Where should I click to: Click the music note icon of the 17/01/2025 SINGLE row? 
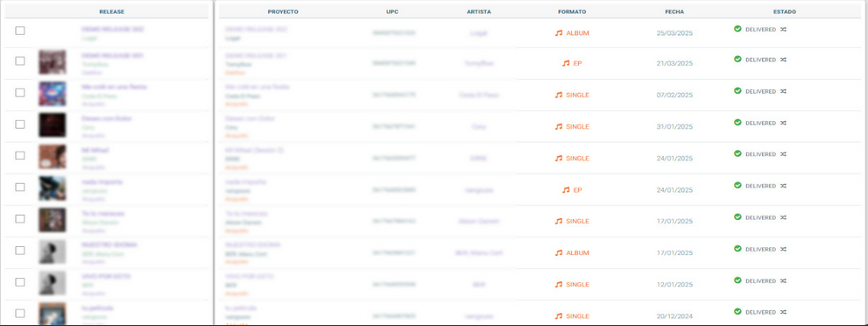559,222
